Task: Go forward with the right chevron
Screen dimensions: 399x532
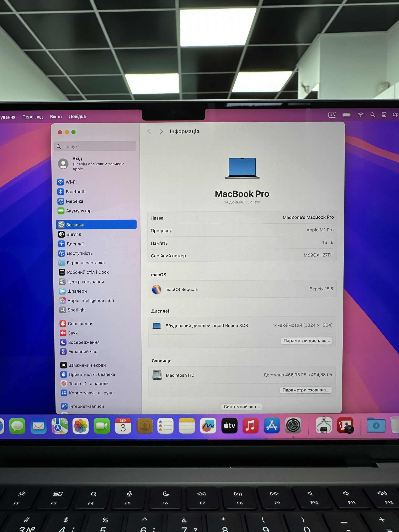Action: (x=161, y=131)
